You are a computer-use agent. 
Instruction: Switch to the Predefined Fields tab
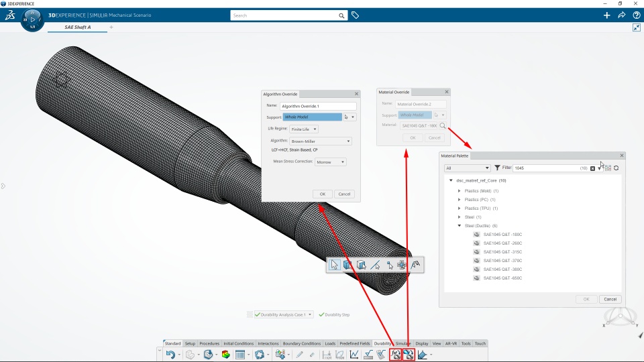point(355,343)
